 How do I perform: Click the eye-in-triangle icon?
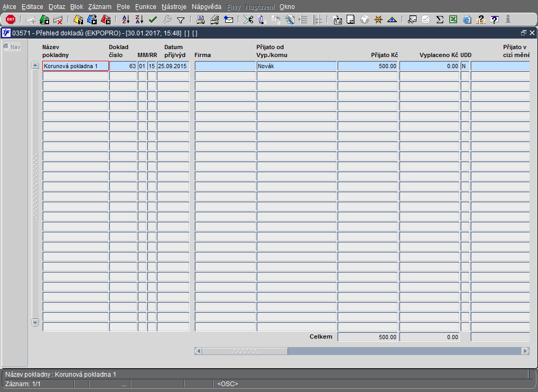click(x=392, y=20)
